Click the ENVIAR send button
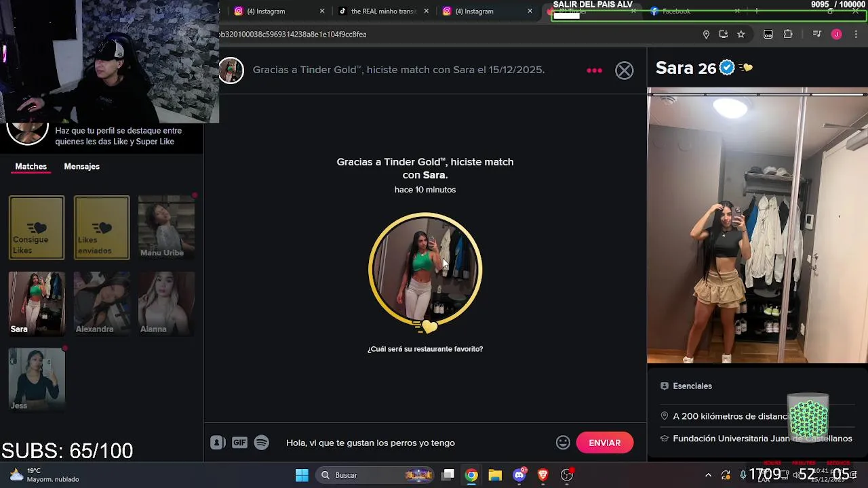Image resolution: width=868 pixels, height=488 pixels. (x=604, y=443)
